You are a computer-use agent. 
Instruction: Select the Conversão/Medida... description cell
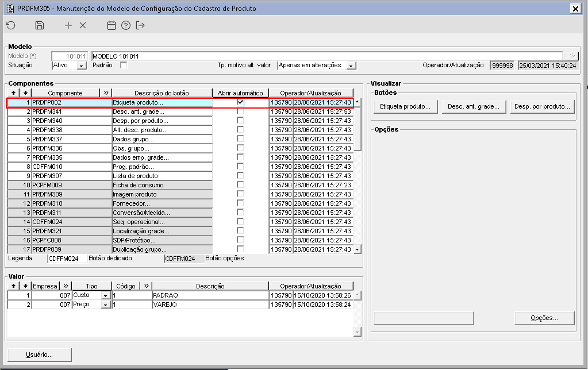[x=162, y=213]
